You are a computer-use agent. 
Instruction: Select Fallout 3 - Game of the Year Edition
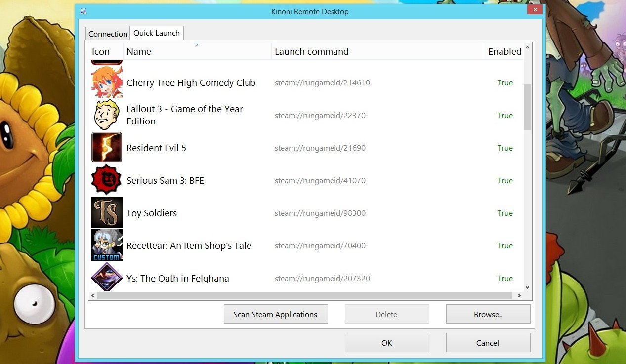(185, 115)
